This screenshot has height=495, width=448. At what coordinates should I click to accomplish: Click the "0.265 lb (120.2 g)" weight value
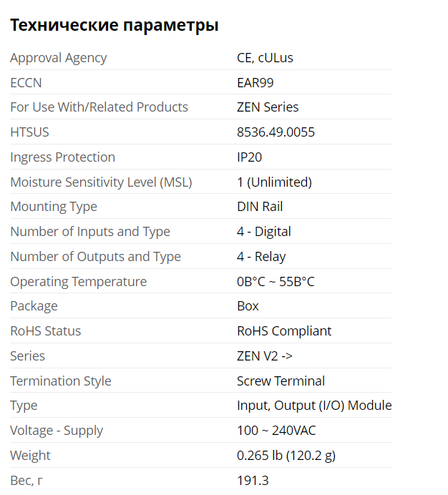(288, 456)
